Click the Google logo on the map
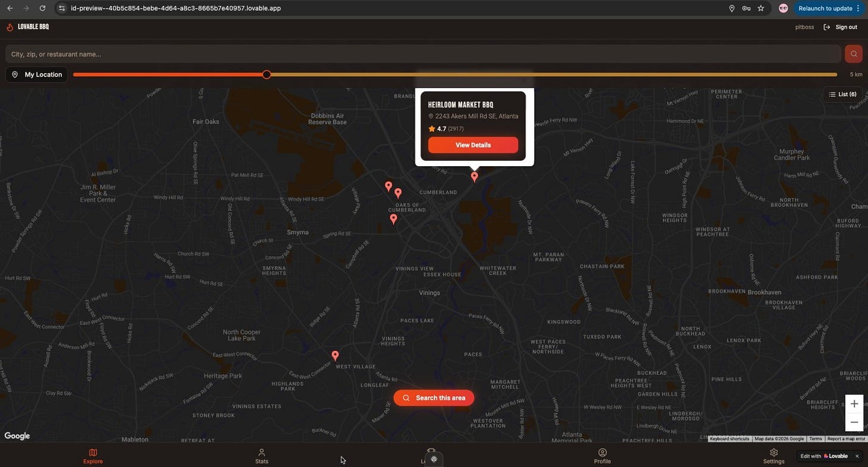868x467 pixels. pyautogui.click(x=17, y=436)
